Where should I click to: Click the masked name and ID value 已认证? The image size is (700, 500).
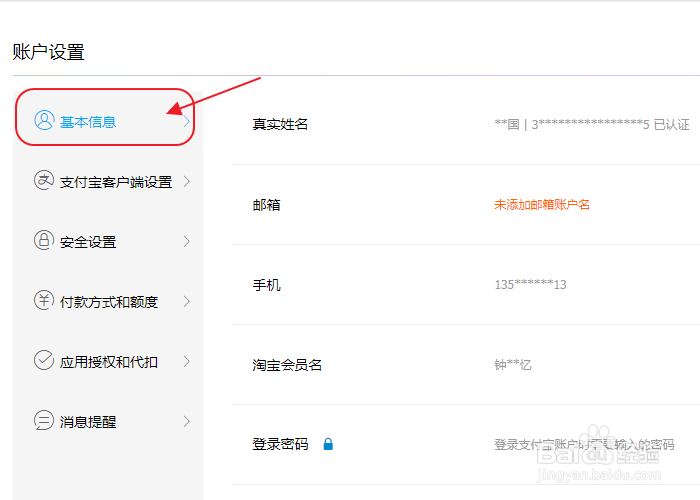tap(592, 125)
